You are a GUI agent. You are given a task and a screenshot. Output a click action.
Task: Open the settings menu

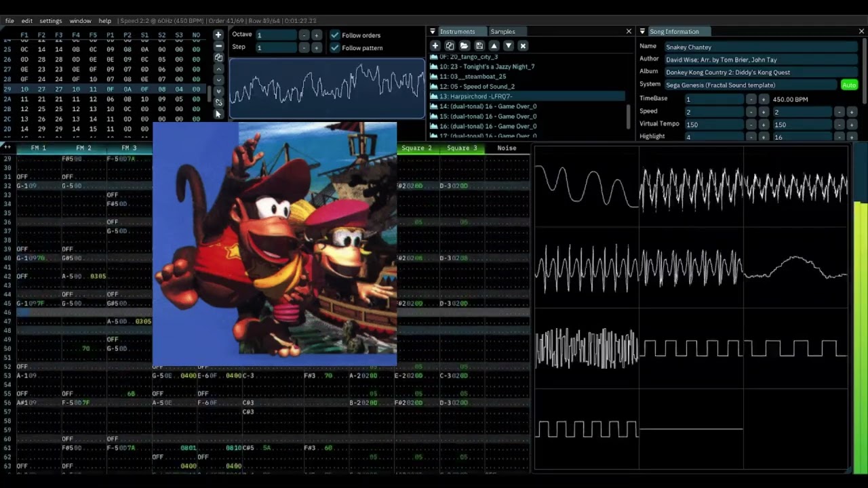click(x=51, y=21)
